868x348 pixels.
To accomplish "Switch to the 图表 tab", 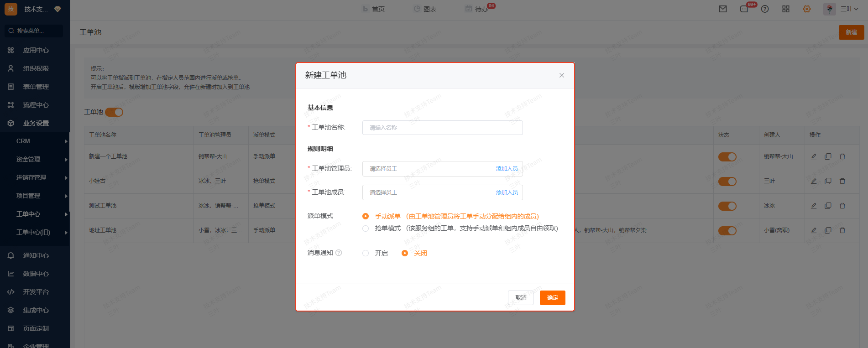I will [x=425, y=9].
